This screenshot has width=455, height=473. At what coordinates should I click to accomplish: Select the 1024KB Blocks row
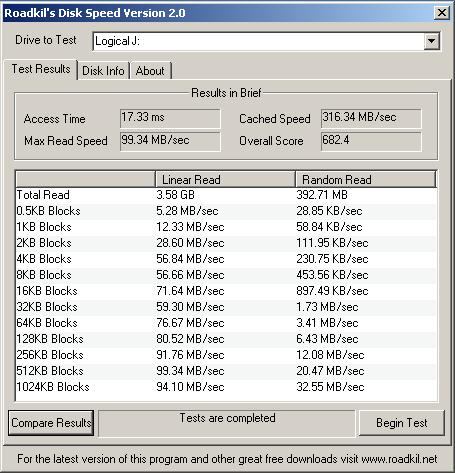226,387
